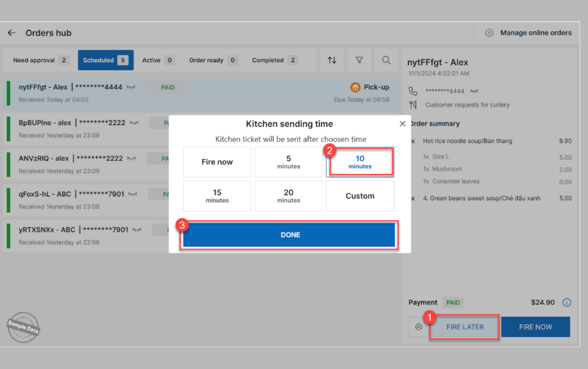Click the search magnifier icon
The width and height of the screenshot is (588, 369).
(x=386, y=60)
